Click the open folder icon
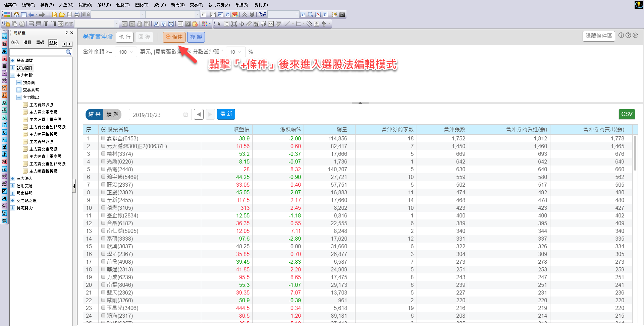Viewport: 644px width, 326px height. click(62, 14)
